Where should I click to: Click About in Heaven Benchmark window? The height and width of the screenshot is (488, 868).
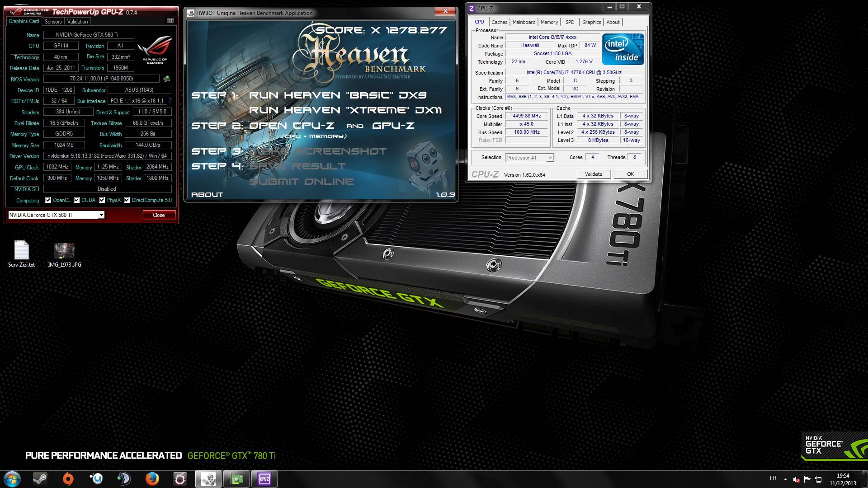pyautogui.click(x=207, y=195)
